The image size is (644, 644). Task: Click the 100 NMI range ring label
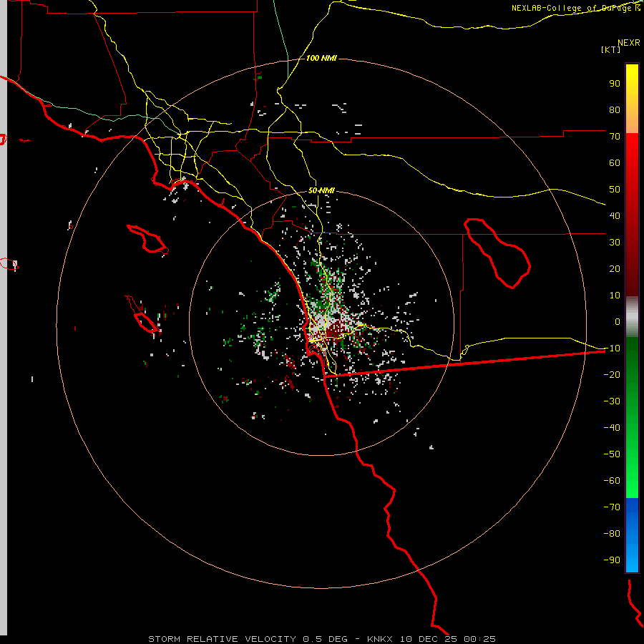[321, 59]
